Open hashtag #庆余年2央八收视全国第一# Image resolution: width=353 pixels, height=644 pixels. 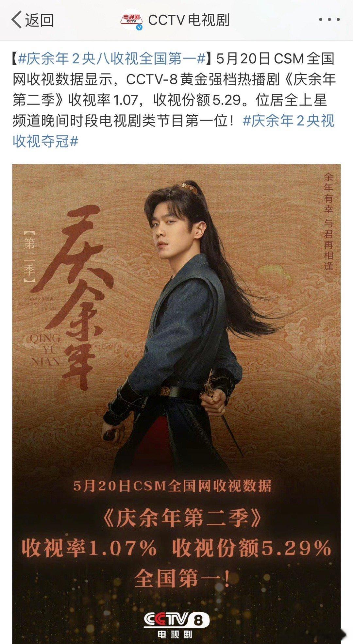point(112,59)
